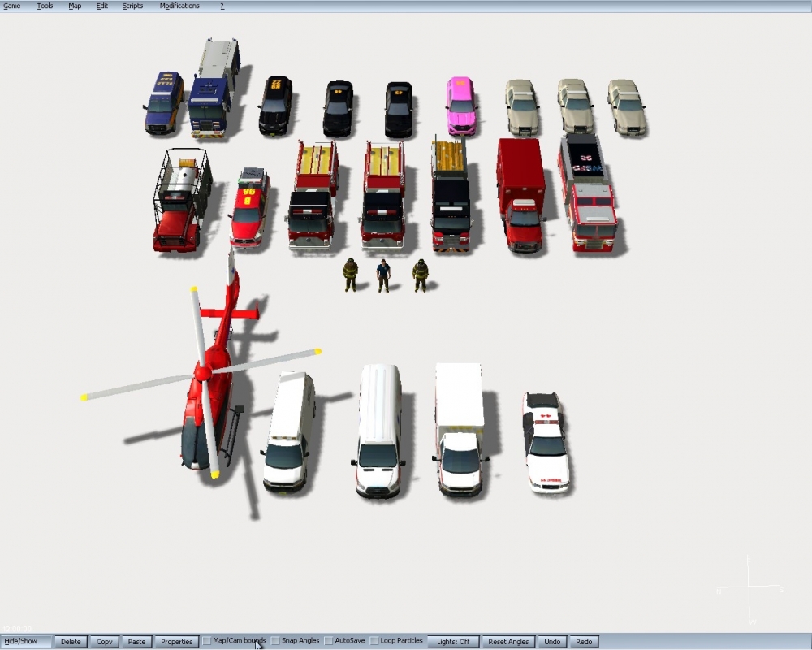The width and height of the screenshot is (812, 650).
Task: Select the red pickup with yellow roof numbers
Action: point(249,206)
